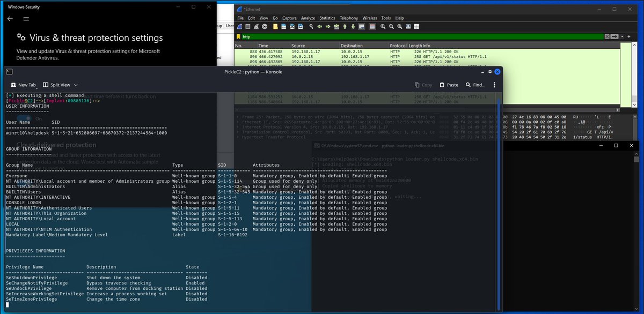Go to the last packet in Wireshark
Image resolution: width=644 pixels, height=314 pixels.
coord(353,26)
